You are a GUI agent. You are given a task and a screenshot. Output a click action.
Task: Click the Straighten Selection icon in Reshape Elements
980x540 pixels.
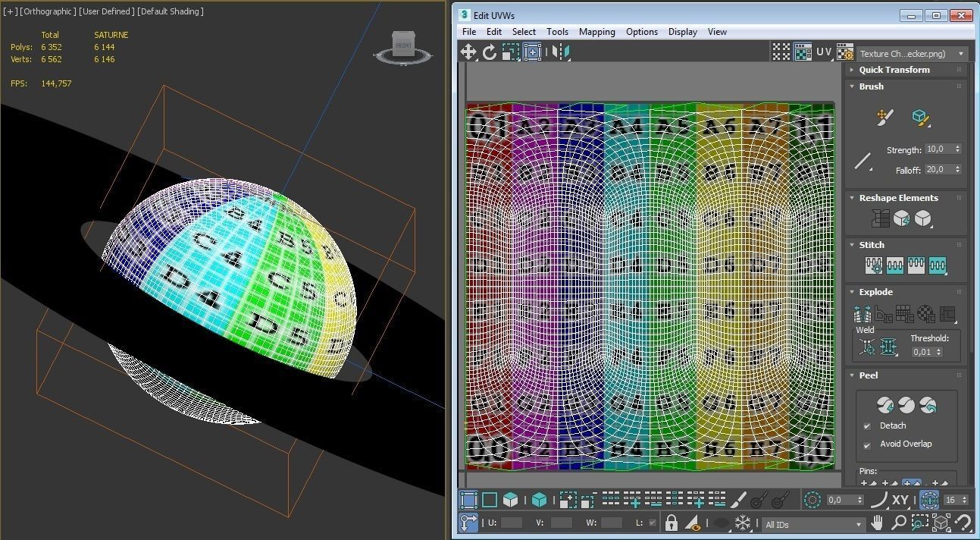[x=880, y=219]
